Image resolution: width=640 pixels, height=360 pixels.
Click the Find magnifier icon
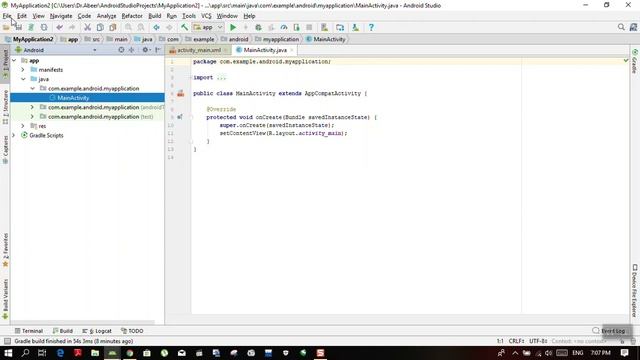click(x=129, y=27)
